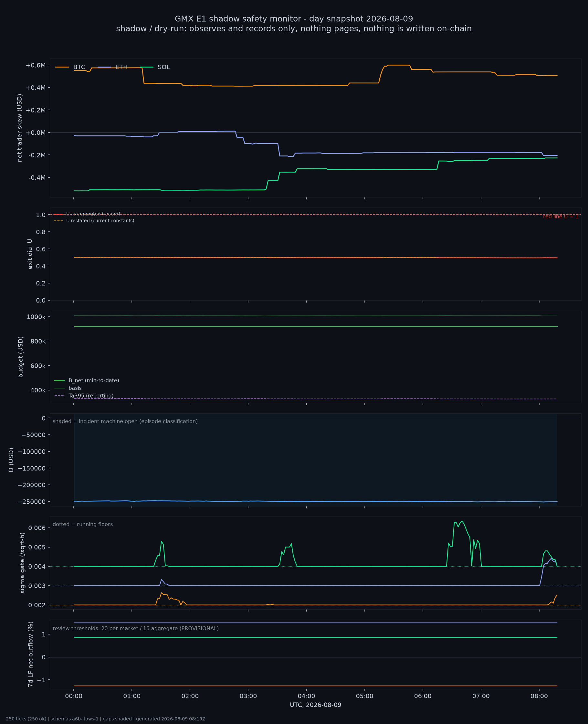
Task: Click the '01:00' time tick label
Action: pyautogui.click(x=132, y=696)
